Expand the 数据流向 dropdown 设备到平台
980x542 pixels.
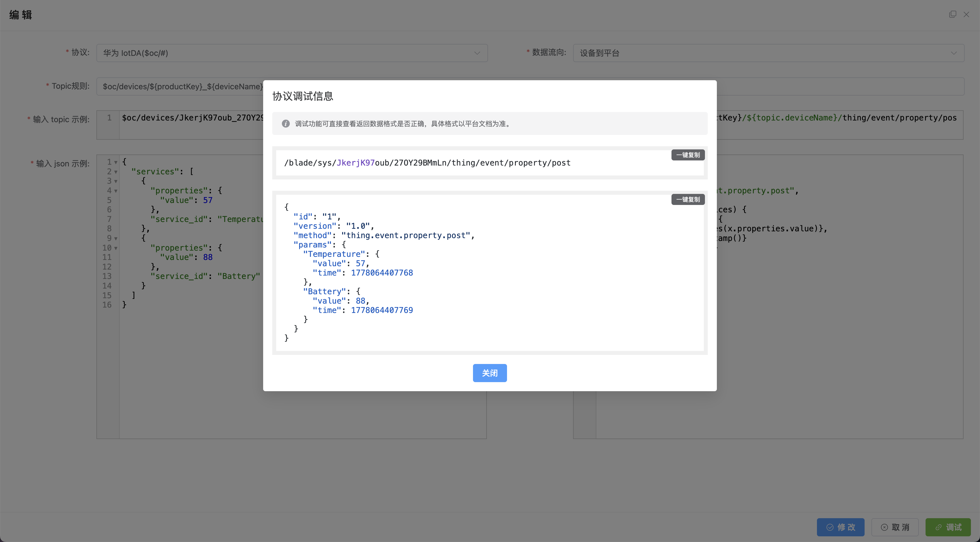[x=768, y=53]
